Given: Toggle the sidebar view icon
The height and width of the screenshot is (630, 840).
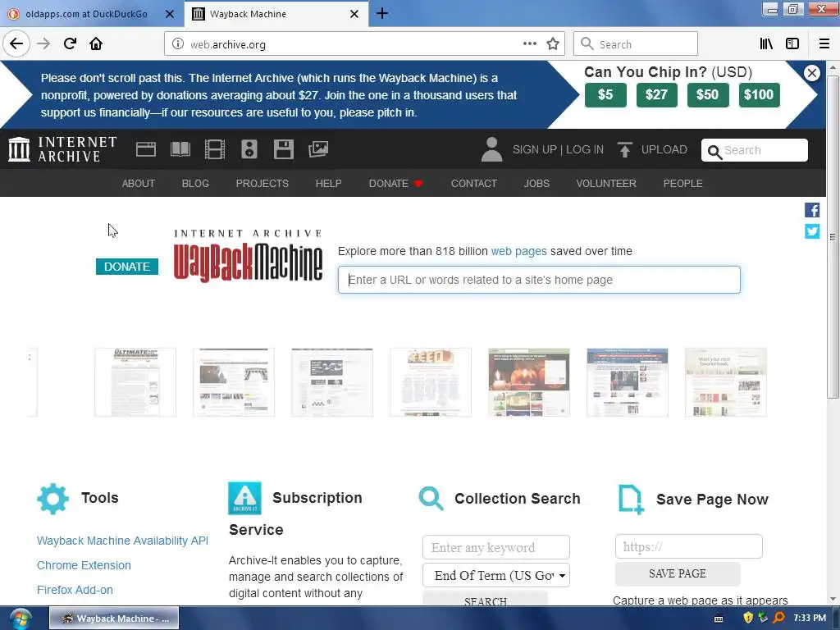Looking at the screenshot, I should pos(792,44).
